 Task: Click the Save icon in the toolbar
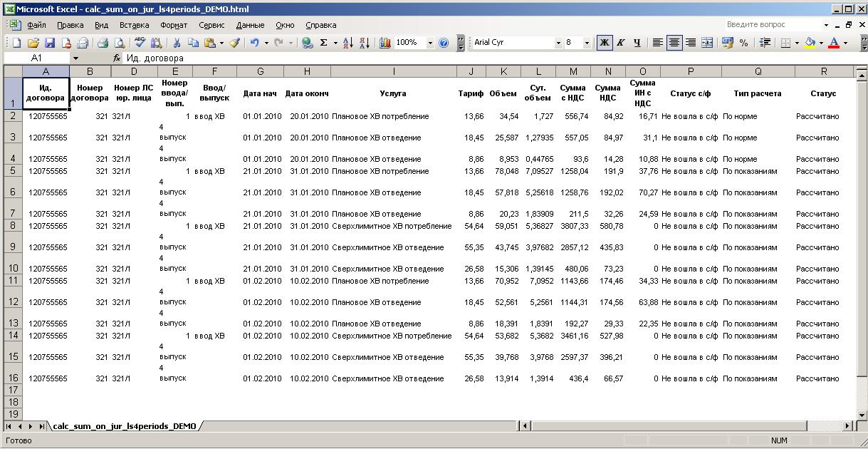click(x=50, y=43)
